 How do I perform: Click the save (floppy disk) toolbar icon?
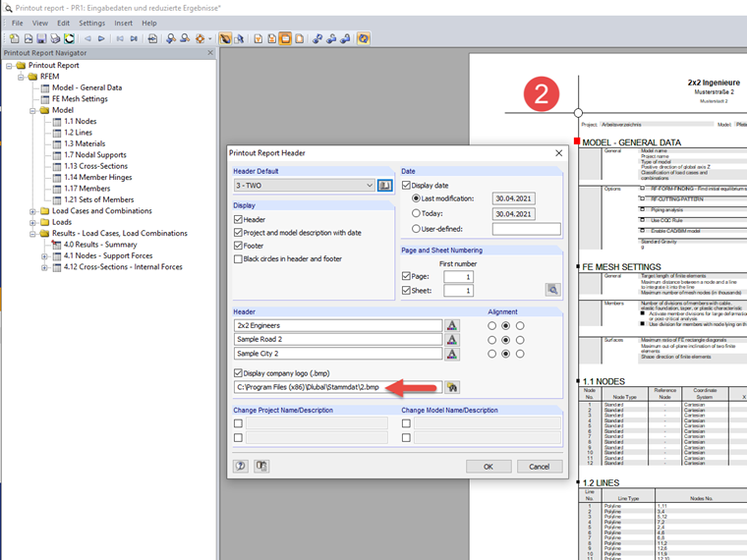pos(41,38)
